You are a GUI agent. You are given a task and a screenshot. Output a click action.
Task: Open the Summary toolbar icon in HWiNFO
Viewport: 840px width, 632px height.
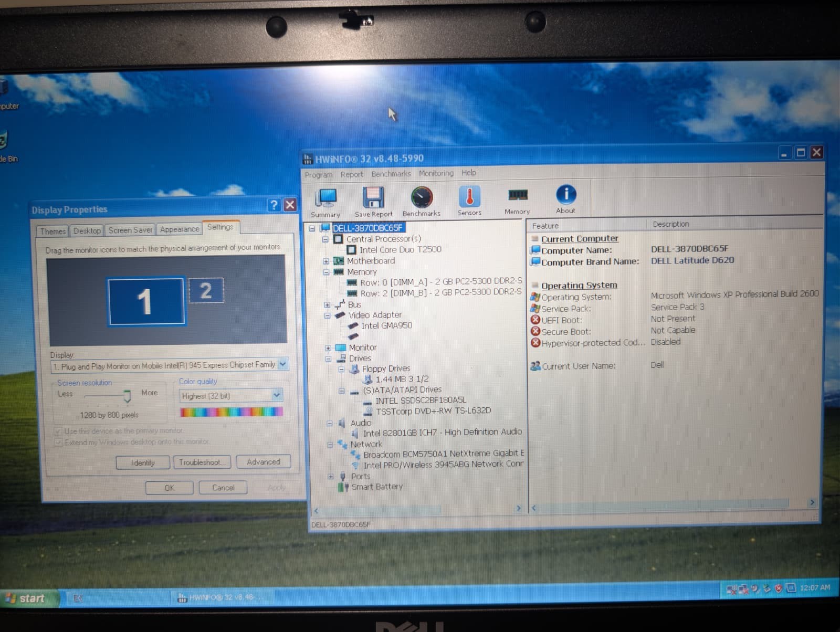326,202
